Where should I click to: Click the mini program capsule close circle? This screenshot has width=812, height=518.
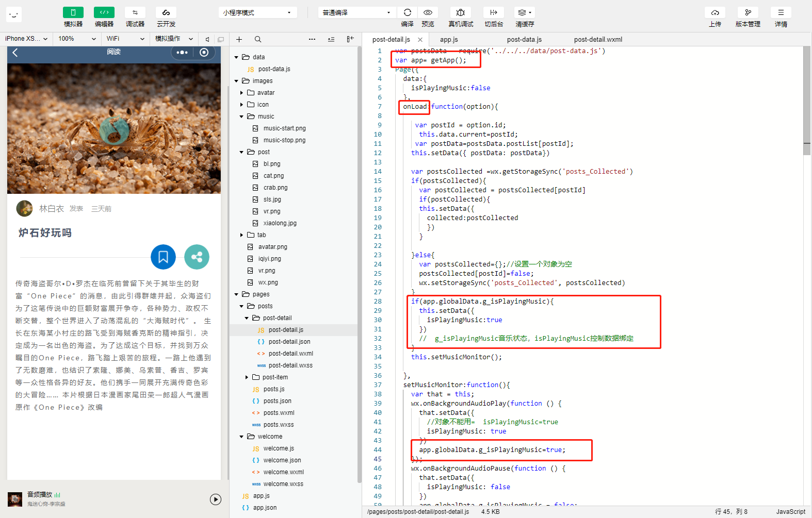(x=204, y=53)
